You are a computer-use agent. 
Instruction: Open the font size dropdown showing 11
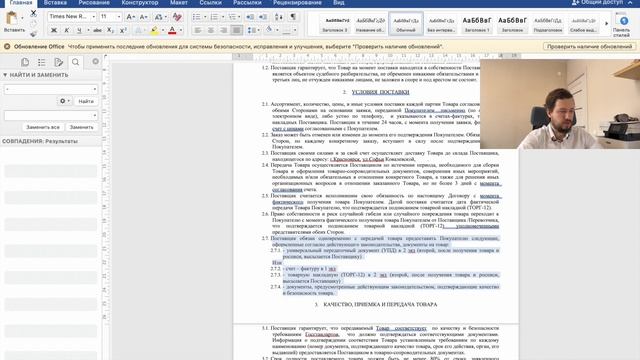(x=119, y=17)
